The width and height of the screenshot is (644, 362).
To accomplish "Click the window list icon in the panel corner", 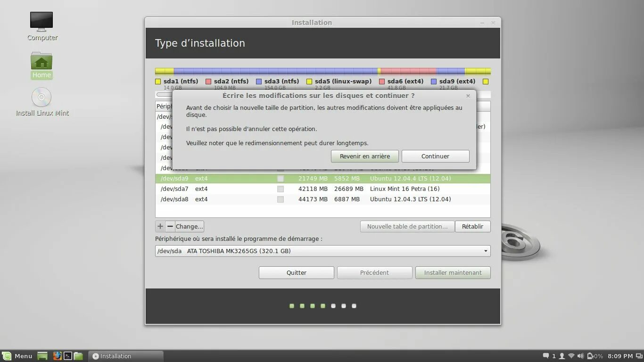I will click(x=639, y=356).
